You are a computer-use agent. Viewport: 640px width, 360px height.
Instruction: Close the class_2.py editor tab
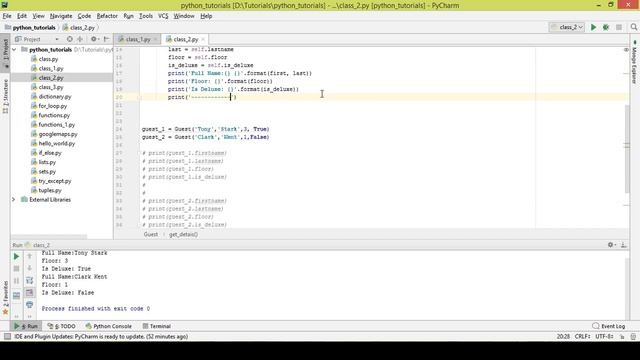203,39
